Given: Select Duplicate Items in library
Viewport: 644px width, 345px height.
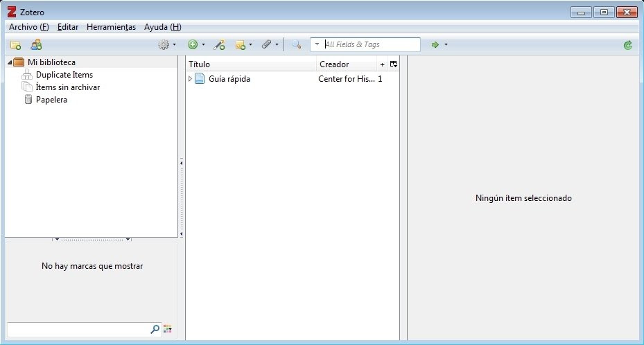Looking at the screenshot, I should click(64, 75).
